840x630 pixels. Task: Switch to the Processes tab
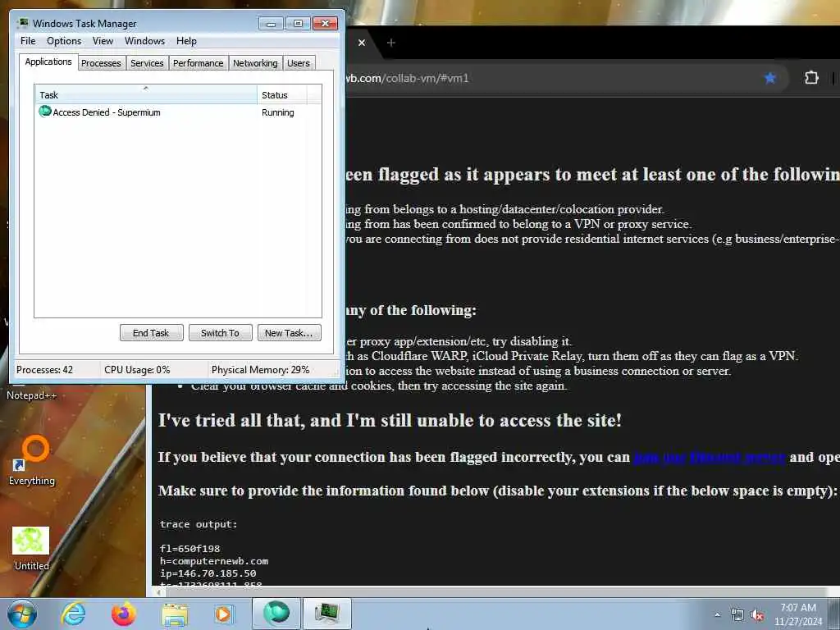pyautogui.click(x=101, y=63)
